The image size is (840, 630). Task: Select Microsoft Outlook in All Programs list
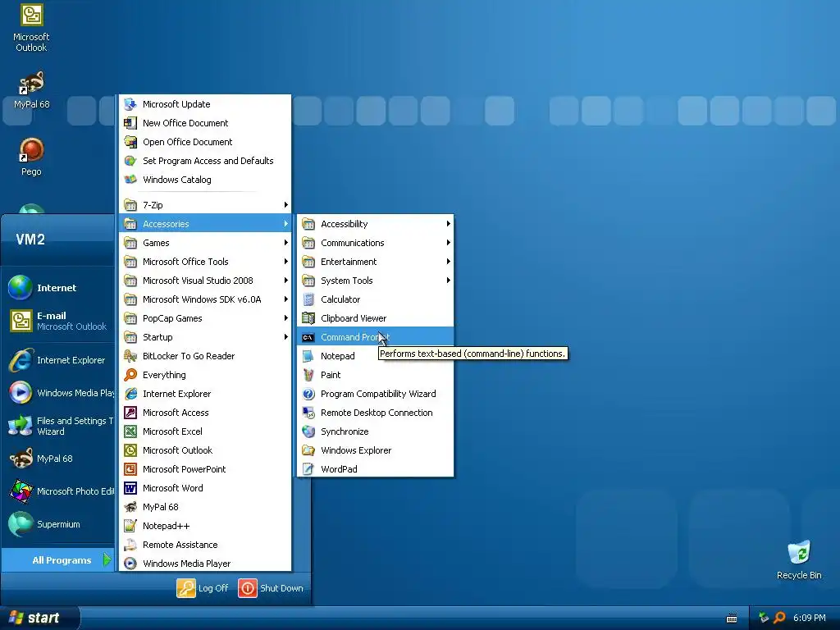tap(205, 450)
